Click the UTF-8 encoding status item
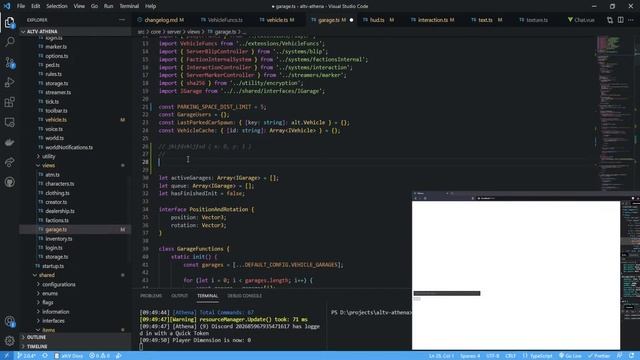Screen dimensions: 640x360 [x=493, y=356]
